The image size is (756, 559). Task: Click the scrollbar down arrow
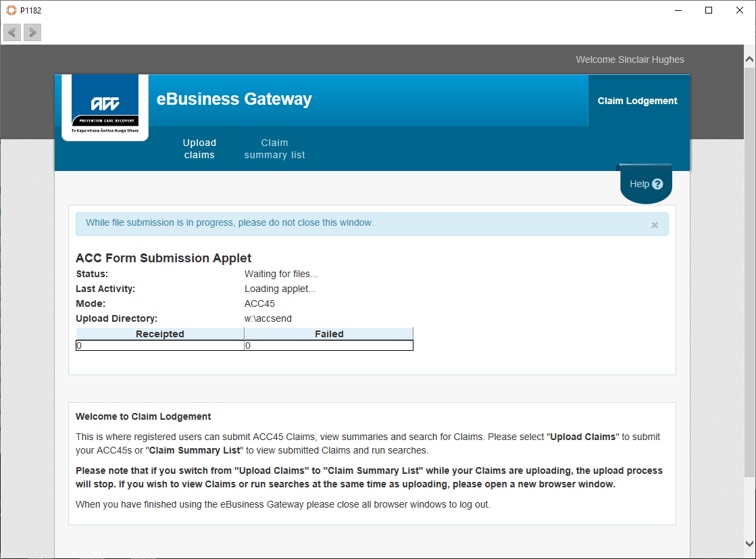(749, 543)
